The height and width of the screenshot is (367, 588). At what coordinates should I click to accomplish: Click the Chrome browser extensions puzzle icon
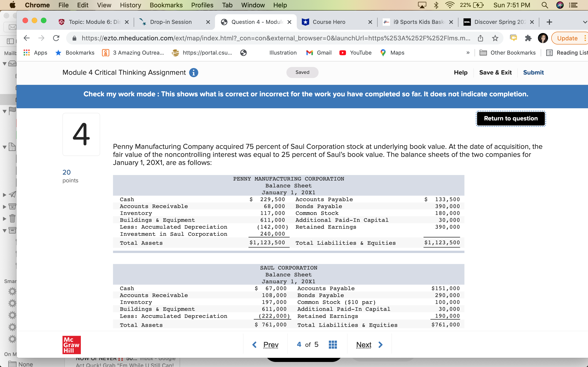tap(528, 38)
